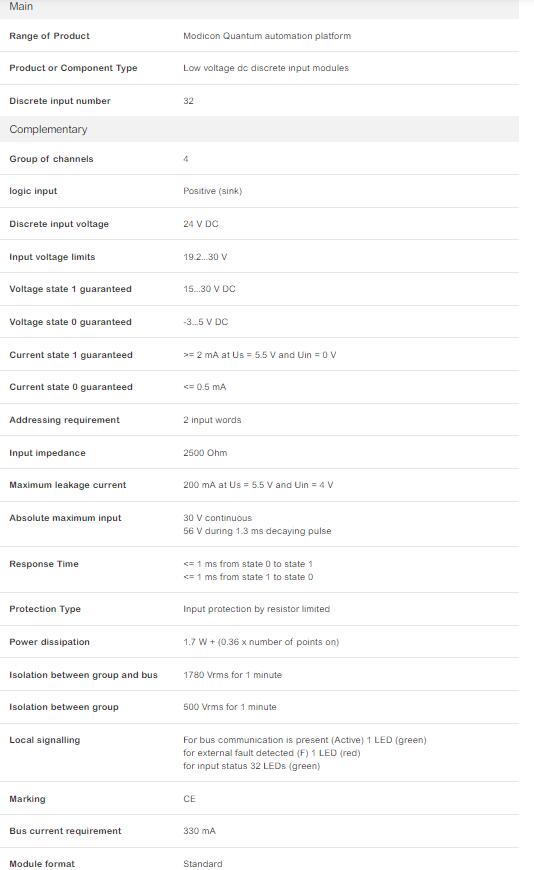Select the 24 V DC input voltage value
534x870 pixels.
pos(201,224)
